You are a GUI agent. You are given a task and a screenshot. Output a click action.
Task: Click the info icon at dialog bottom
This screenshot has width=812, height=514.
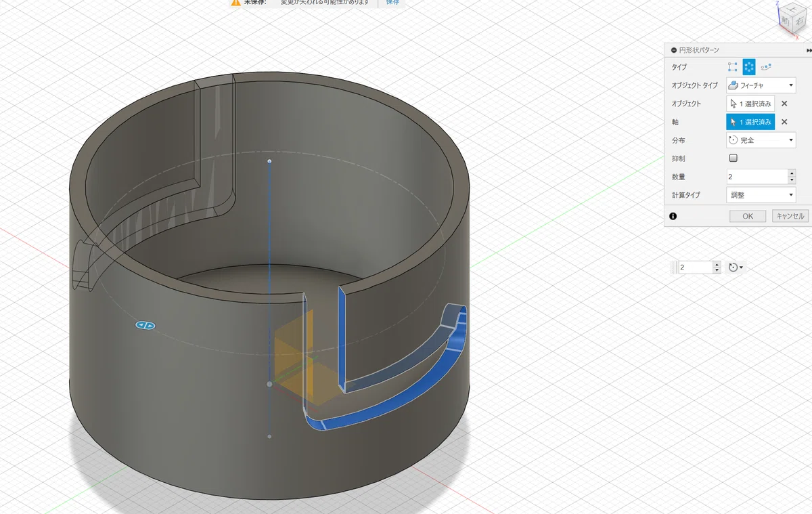673,216
